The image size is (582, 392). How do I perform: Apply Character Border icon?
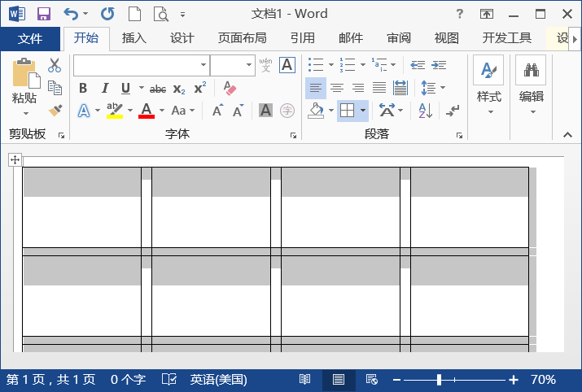[x=287, y=65]
